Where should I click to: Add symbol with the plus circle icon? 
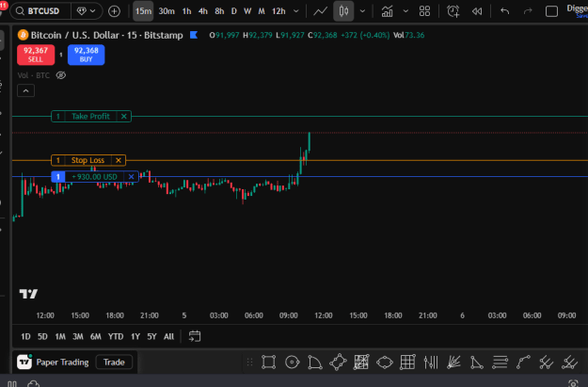(x=114, y=11)
